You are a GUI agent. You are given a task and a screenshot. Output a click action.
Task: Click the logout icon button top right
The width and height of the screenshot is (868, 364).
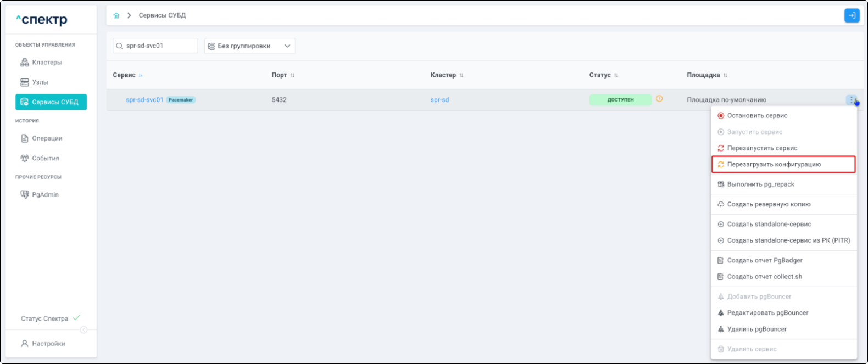click(852, 15)
